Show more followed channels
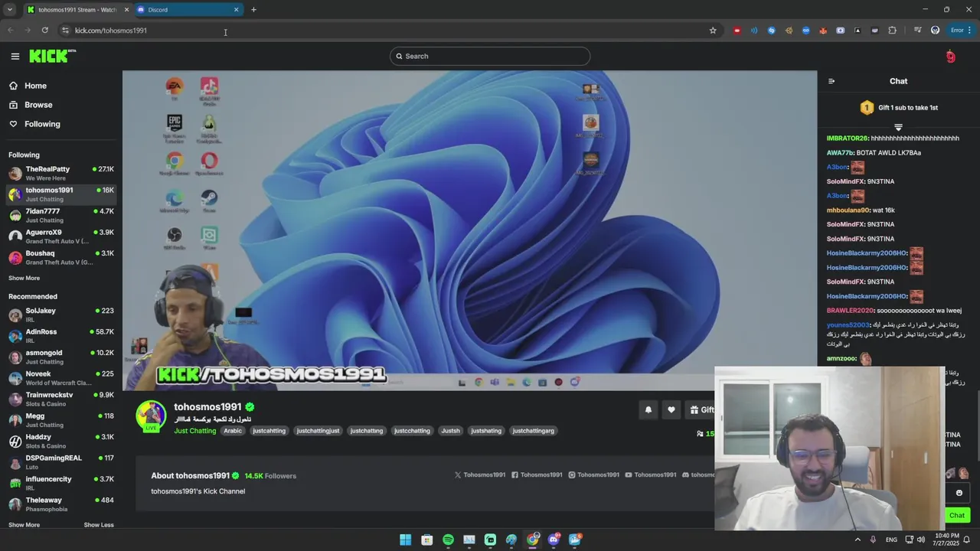980x551 pixels. point(24,278)
